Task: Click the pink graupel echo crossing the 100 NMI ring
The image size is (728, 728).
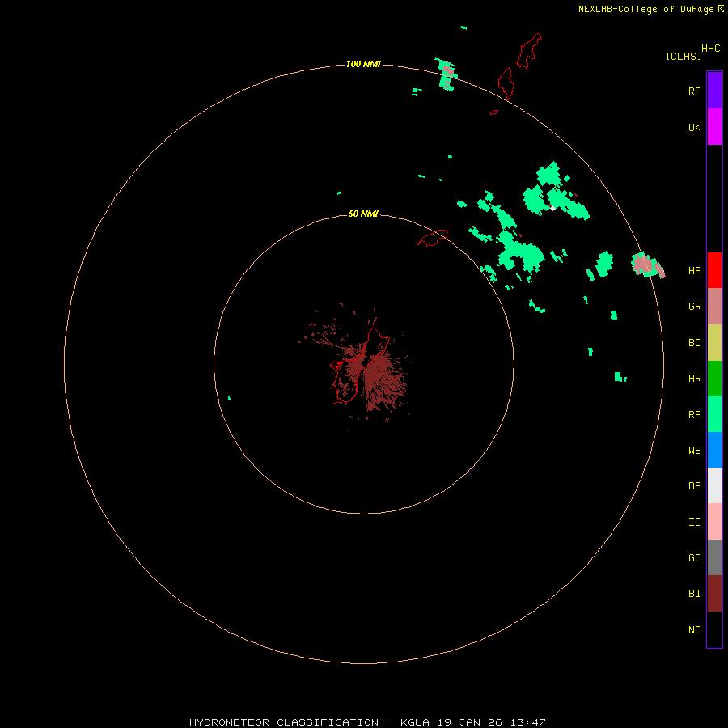Action: 648,266
